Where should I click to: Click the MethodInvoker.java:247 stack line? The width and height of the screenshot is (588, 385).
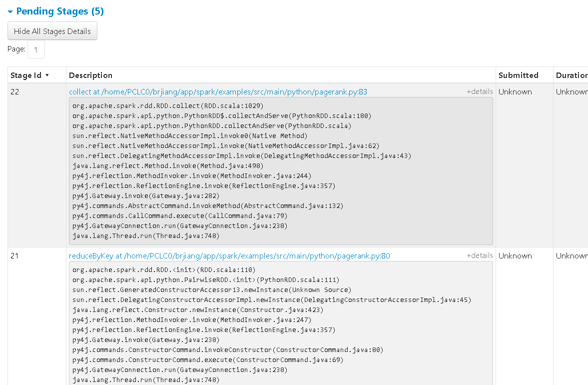(192, 320)
